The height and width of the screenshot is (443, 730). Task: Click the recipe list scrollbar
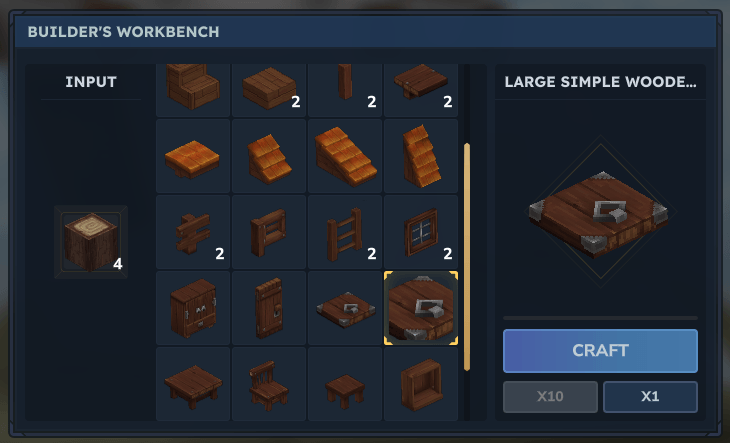coord(467,257)
